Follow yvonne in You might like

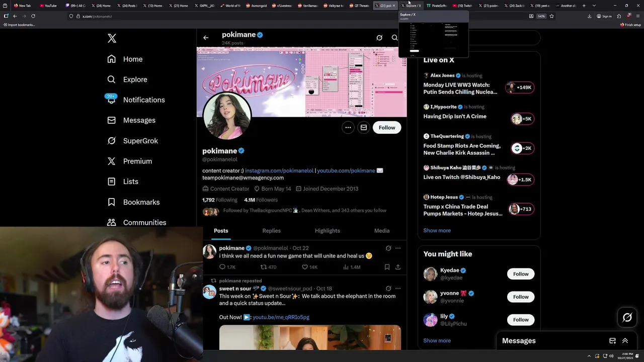[x=521, y=297]
